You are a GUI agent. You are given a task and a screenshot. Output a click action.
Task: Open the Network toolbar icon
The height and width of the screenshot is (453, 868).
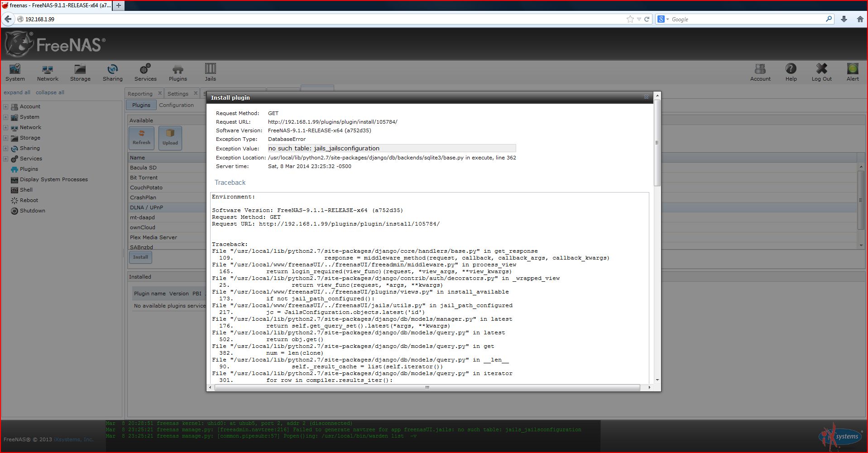click(x=48, y=72)
